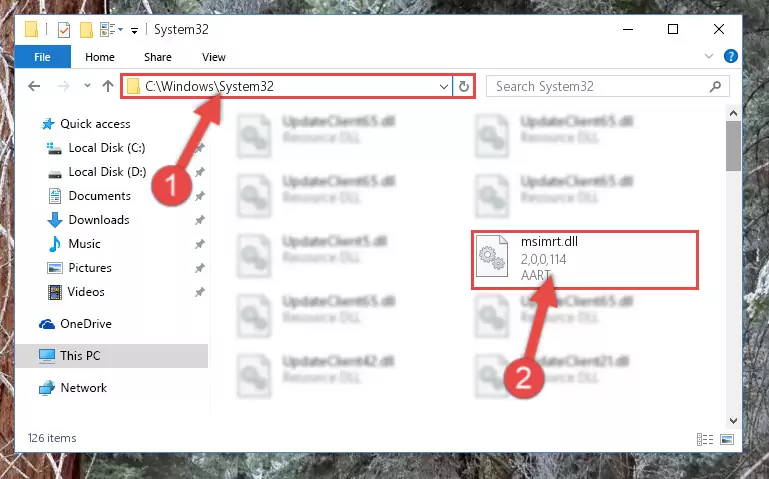This screenshot has height=479, width=769.
Task: Select the msimrt.dll file
Action: (x=585, y=260)
